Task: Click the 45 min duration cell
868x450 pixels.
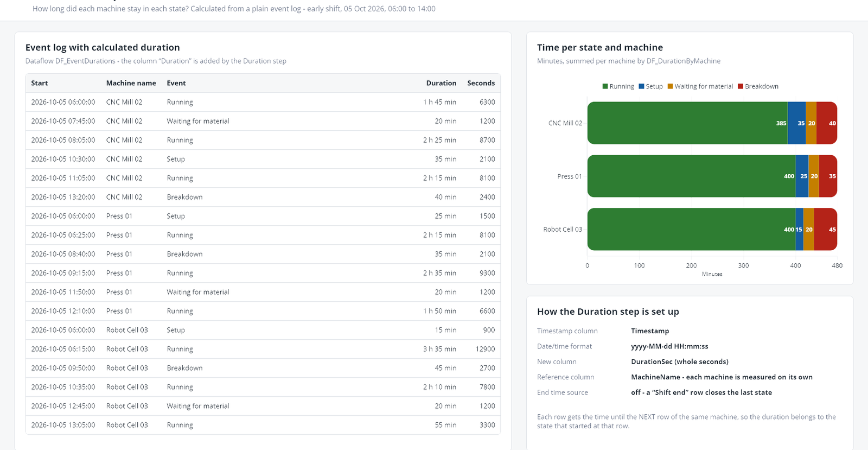Action: (x=445, y=368)
